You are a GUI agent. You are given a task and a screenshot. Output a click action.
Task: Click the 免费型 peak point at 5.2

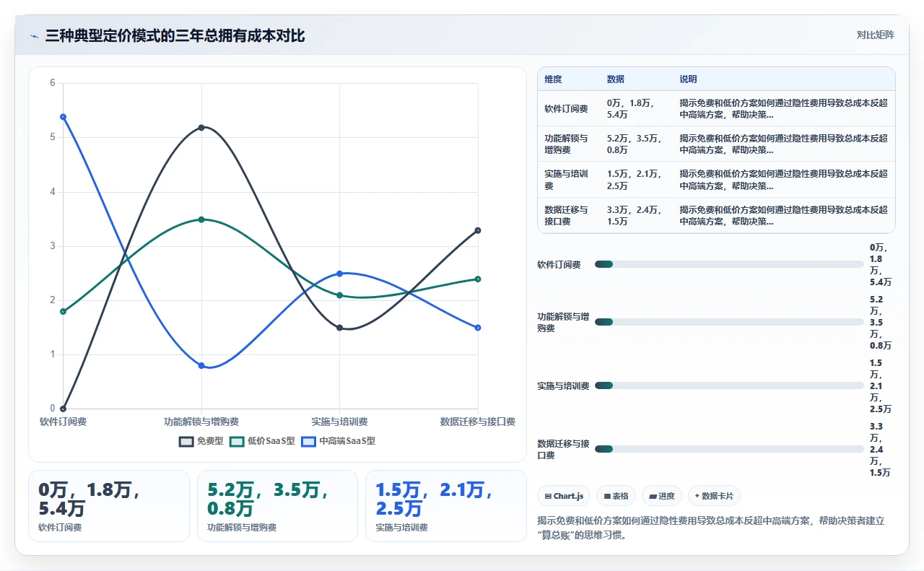click(x=201, y=128)
